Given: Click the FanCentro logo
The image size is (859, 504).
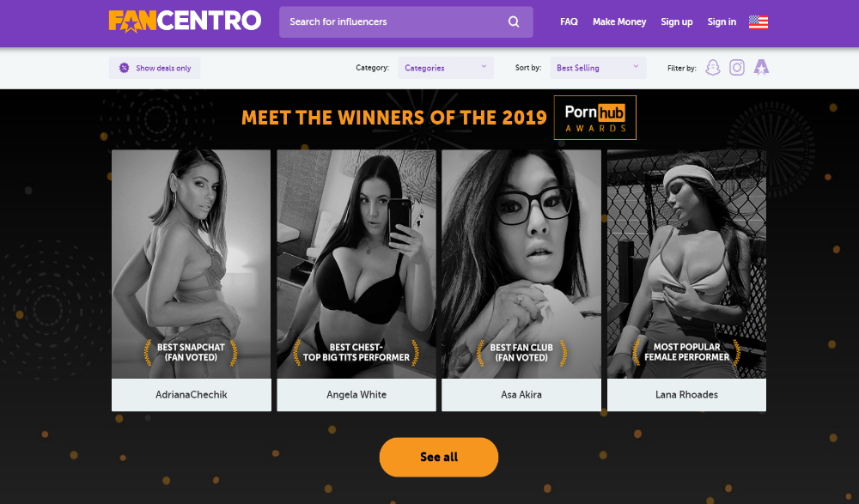Looking at the screenshot, I should point(185,21).
